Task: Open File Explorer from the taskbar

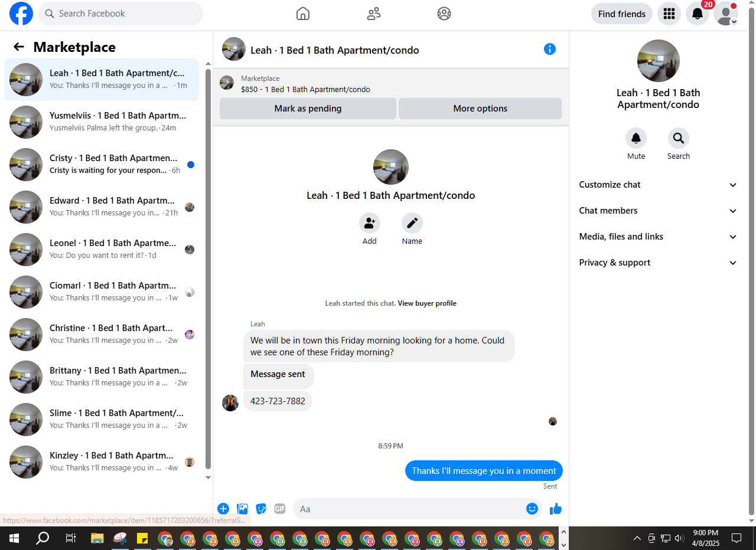Action: tap(97, 538)
